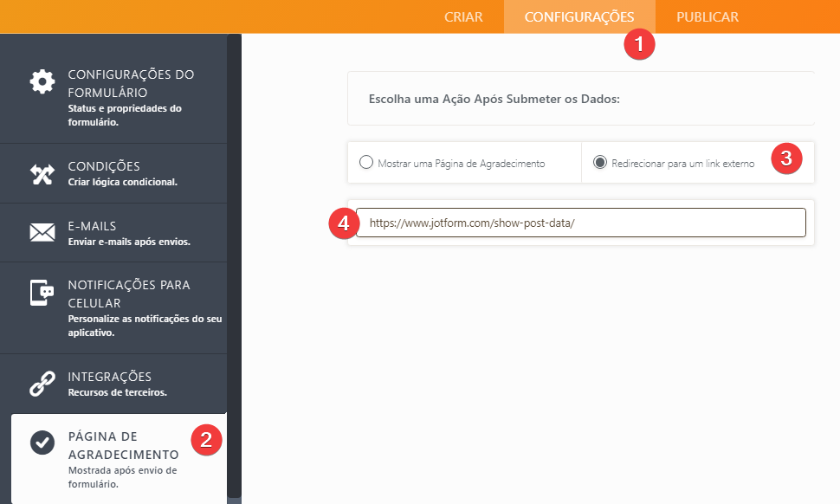Click the red number 4 badge
Image resolution: width=840 pixels, height=504 pixels.
point(344,223)
